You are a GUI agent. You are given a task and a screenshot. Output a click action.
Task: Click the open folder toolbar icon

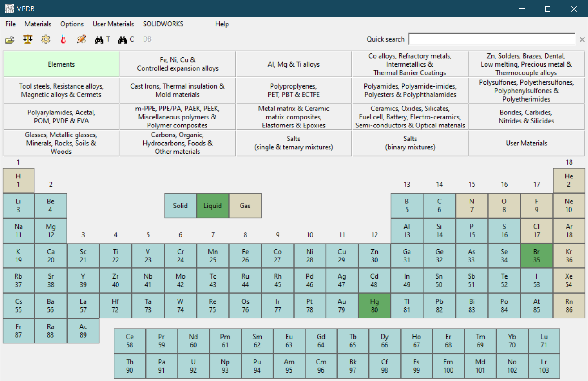click(x=10, y=40)
